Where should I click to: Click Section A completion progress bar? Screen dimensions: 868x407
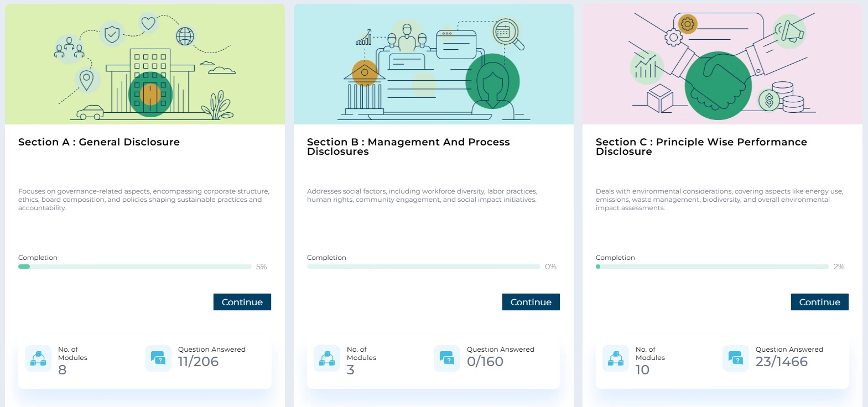click(135, 267)
